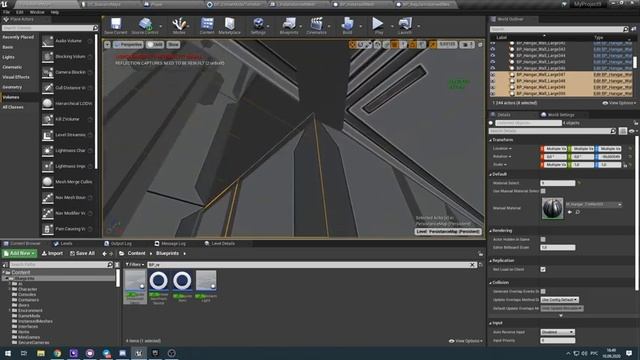Open Auto Receive Input dropdown

tap(558, 332)
